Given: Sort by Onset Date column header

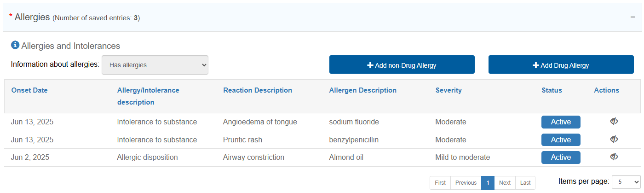Looking at the screenshot, I should (29, 90).
